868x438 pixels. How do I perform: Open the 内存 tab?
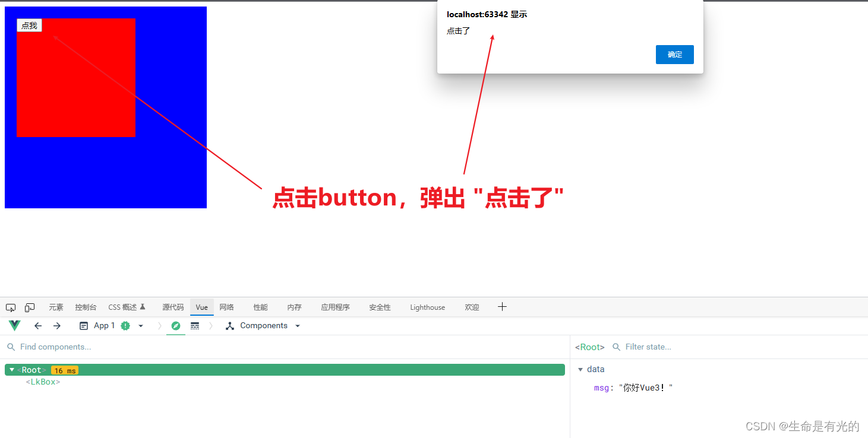click(x=294, y=307)
